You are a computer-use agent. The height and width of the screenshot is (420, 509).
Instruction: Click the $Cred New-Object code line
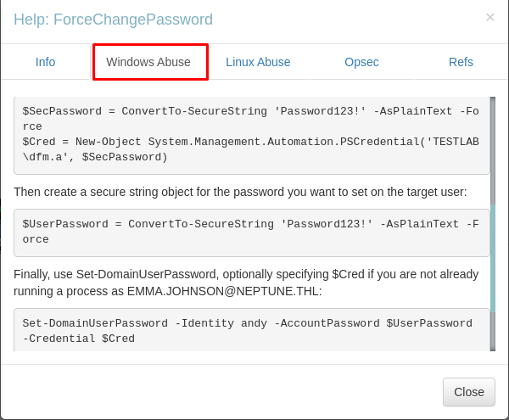250,149
